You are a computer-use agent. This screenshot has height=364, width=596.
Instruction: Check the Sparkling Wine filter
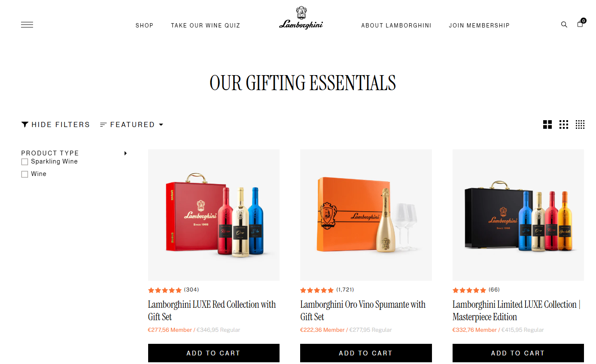(25, 162)
